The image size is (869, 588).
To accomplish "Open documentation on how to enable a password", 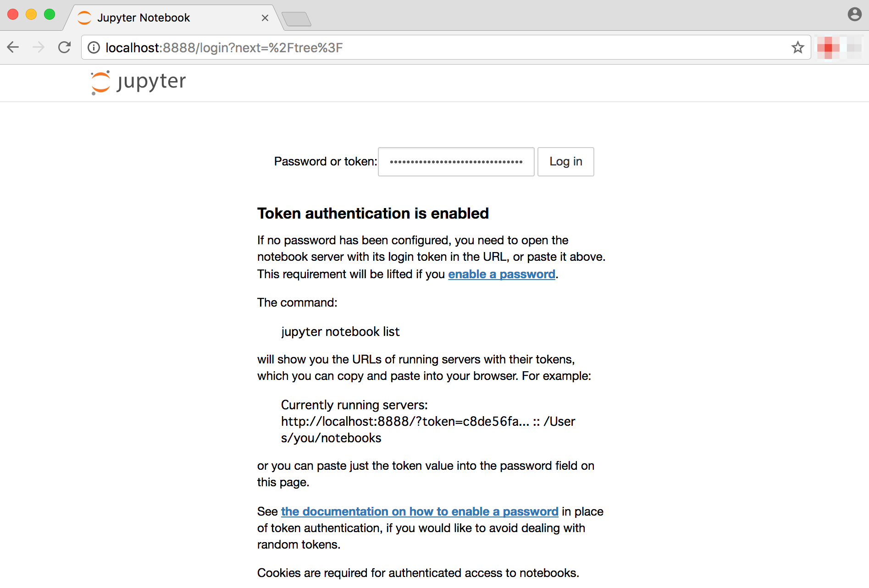I will [x=420, y=511].
